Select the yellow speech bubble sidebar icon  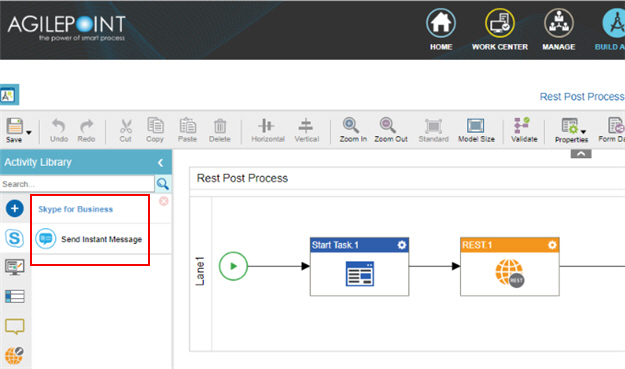point(15,326)
